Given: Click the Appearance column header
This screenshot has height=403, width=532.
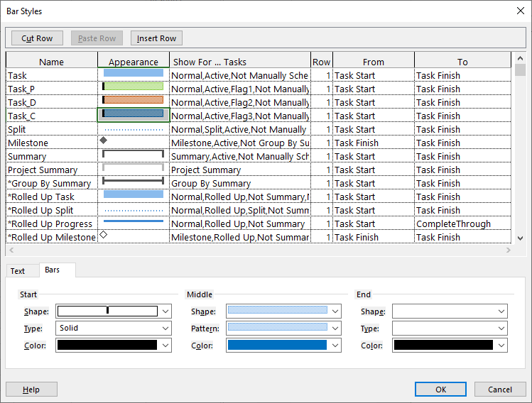Looking at the screenshot, I should tap(134, 62).
